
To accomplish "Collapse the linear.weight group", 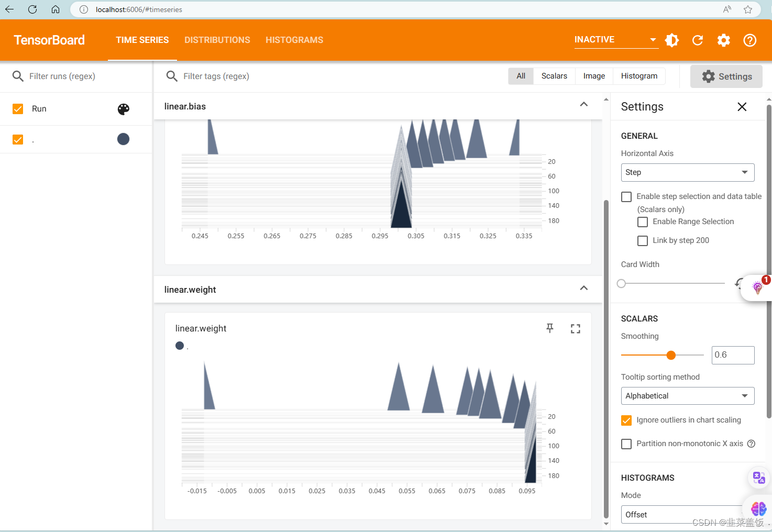I will [584, 289].
